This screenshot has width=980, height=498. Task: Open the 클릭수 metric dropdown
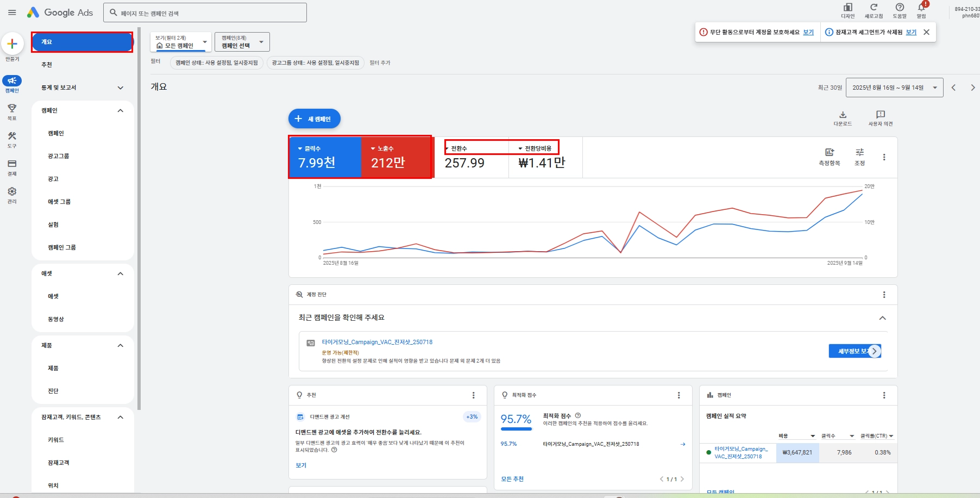pyautogui.click(x=309, y=148)
